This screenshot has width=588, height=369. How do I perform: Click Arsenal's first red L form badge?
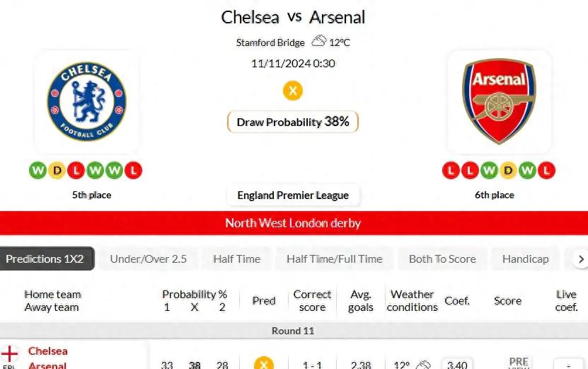[x=451, y=171]
